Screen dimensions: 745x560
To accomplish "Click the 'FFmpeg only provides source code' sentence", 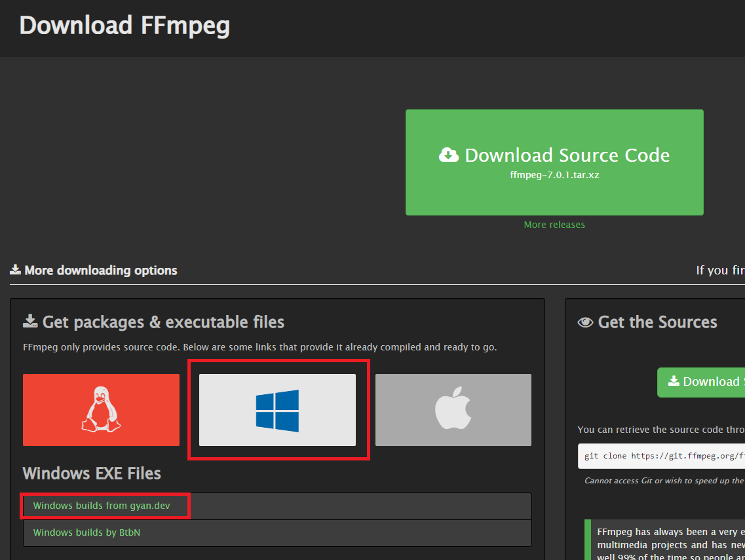I will [x=260, y=347].
